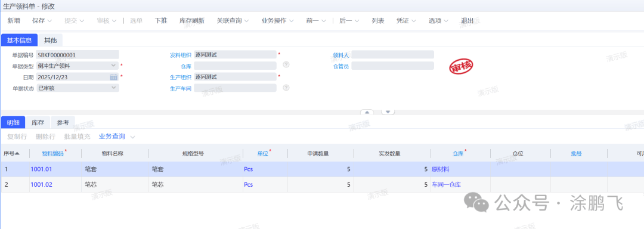The width and height of the screenshot is (644, 229).
Task: Click the help icon beside the warehouse field
Action: (x=286, y=65)
